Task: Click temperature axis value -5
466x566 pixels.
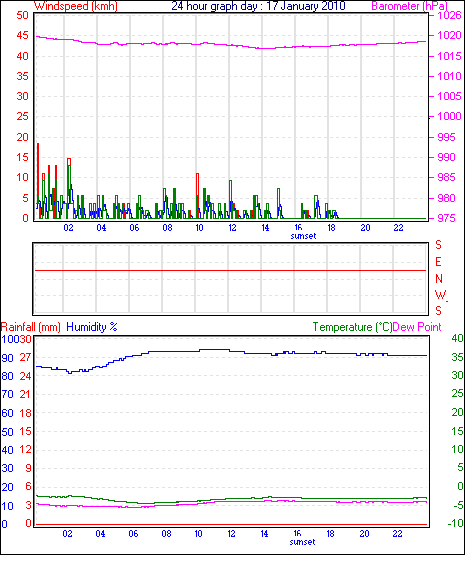Action: click(457, 505)
